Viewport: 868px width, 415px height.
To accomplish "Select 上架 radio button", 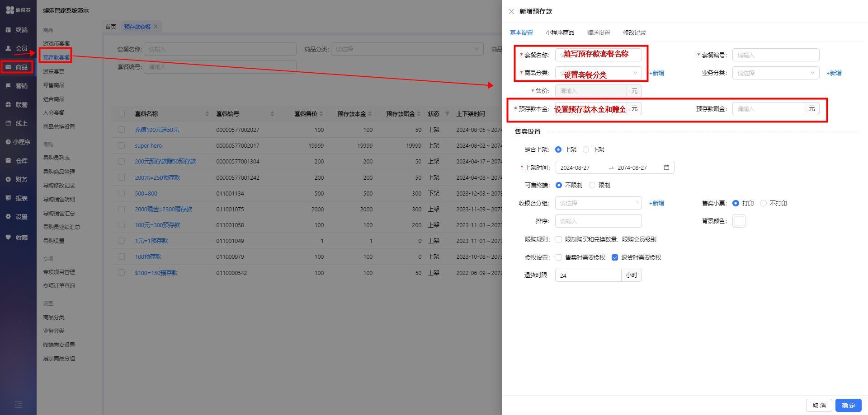I will click(x=558, y=149).
